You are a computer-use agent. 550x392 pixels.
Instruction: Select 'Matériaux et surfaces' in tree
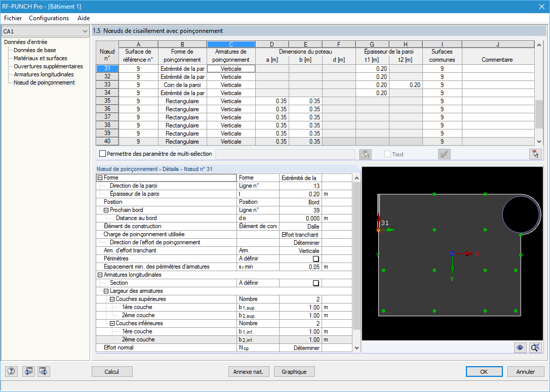click(x=41, y=58)
